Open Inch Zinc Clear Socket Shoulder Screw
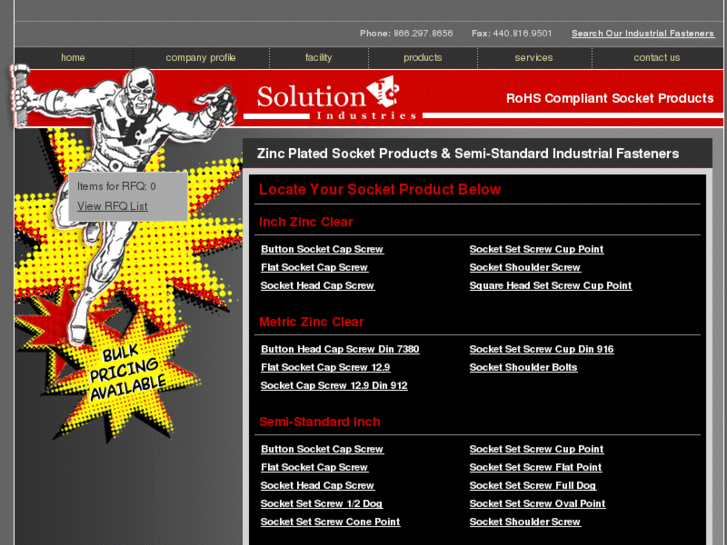Viewport: 727px width, 545px height. (525, 268)
